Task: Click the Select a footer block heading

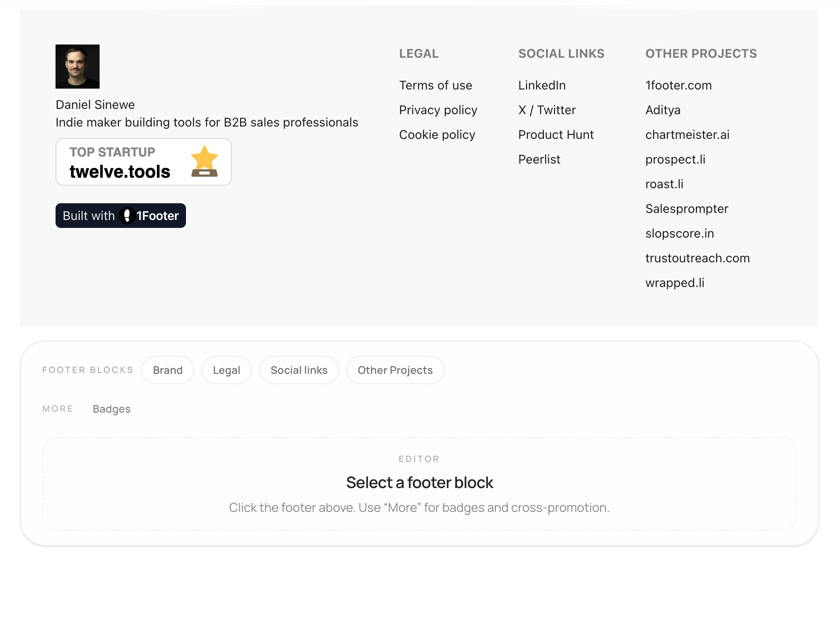Action: 420,483
